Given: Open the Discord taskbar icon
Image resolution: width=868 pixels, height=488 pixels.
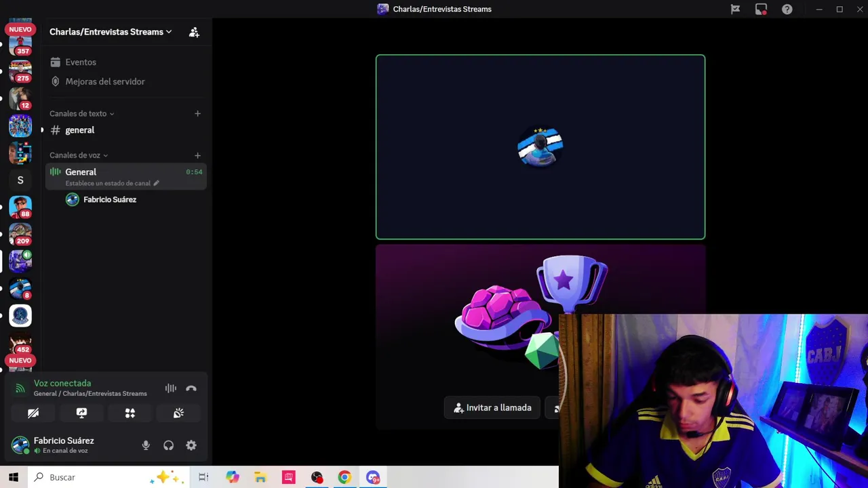Looking at the screenshot, I should tap(373, 477).
